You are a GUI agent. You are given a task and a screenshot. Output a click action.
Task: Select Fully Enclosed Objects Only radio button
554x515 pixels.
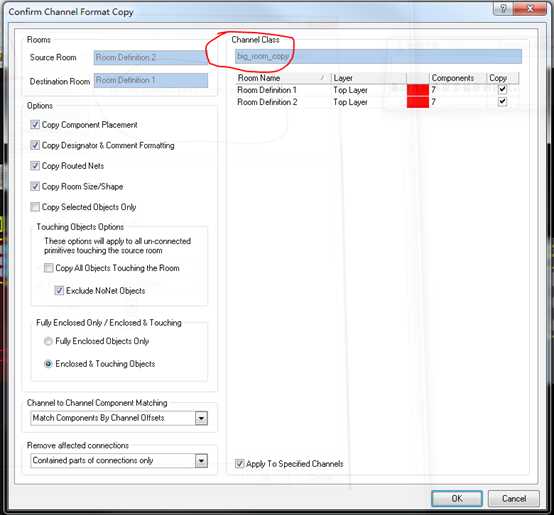coord(48,341)
